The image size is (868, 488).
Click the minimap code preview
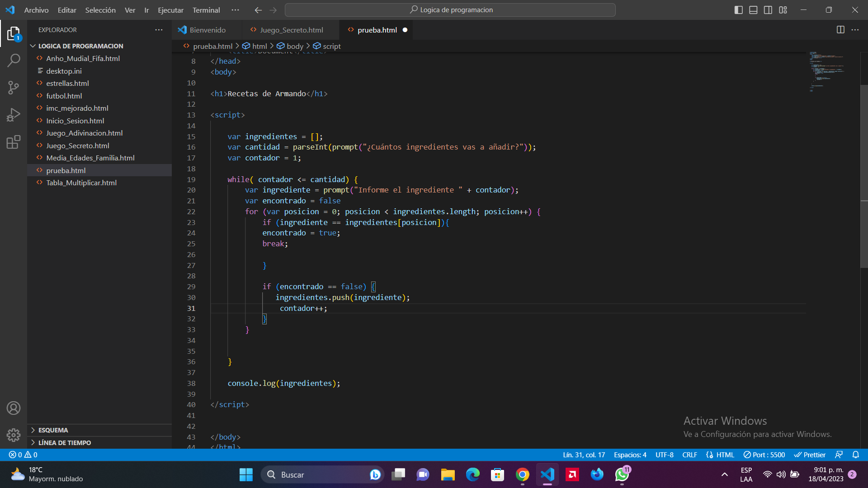point(826,72)
